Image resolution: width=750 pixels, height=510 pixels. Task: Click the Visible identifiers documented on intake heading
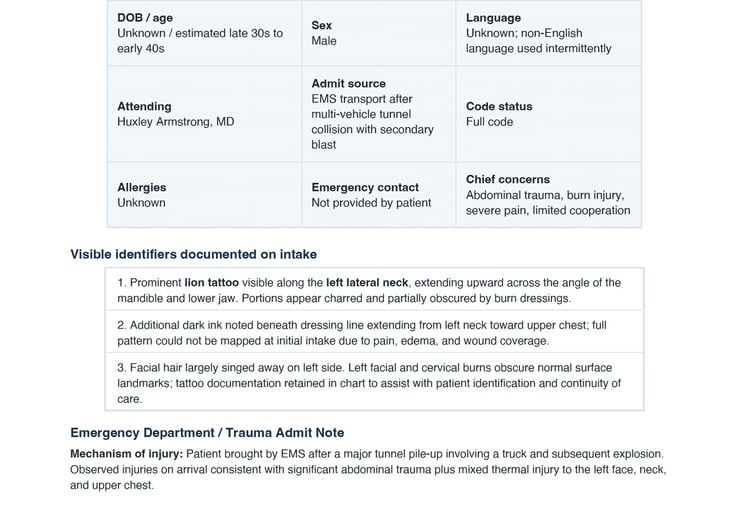193,254
